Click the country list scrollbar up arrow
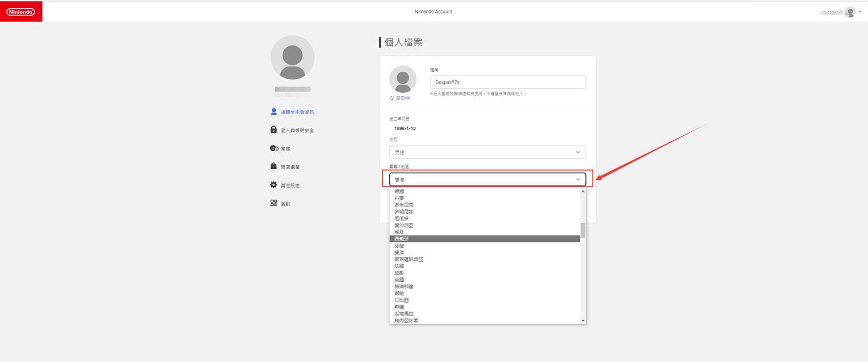This screenshot has width=868, height=362. (x=583, y=191)
